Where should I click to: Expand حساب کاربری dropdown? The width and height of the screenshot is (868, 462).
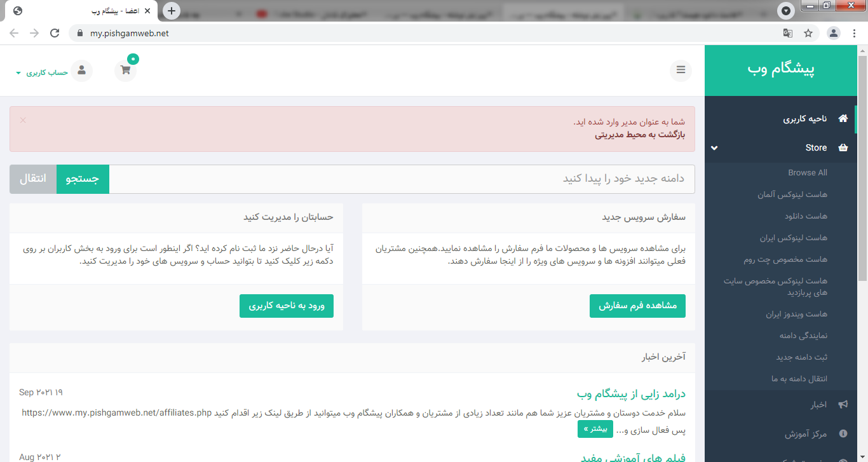[x=42, y=72]
